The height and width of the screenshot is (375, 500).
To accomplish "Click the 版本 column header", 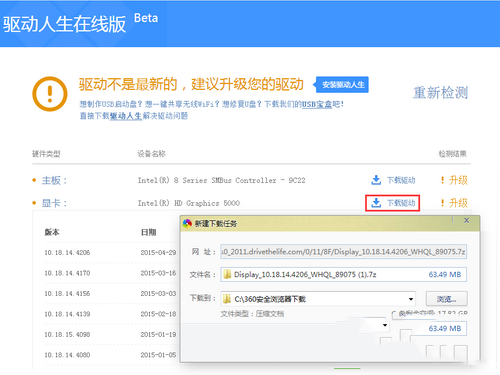I will (x=52, y=232).
